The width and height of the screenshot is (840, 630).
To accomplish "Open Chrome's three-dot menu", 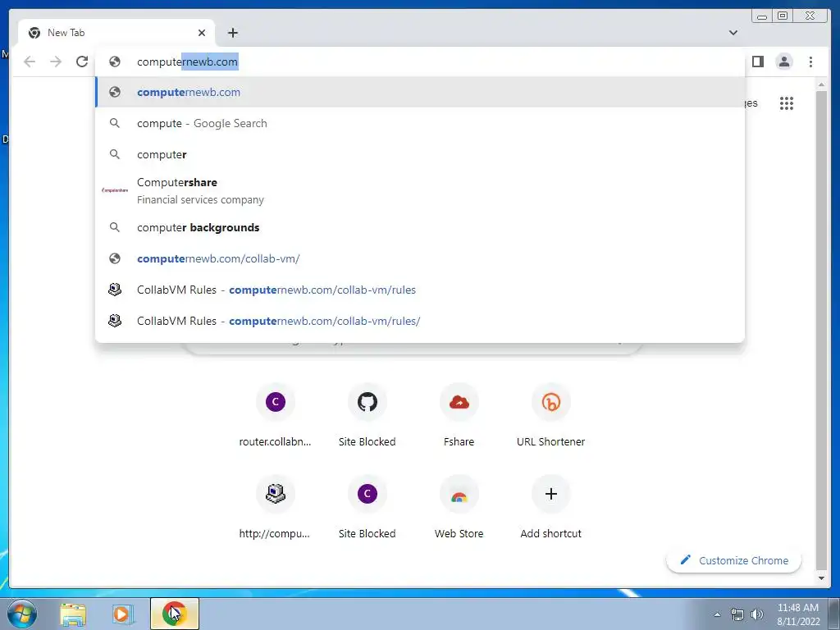I will click(810, 62).
